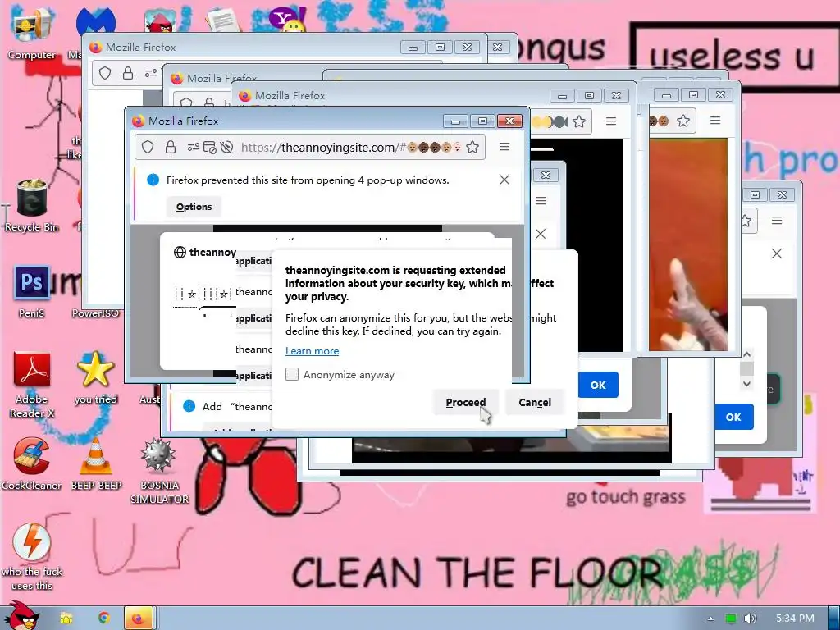Click the scrollbar up arrow in the right dialog
840x630 pixels.
tap(746, 354)
